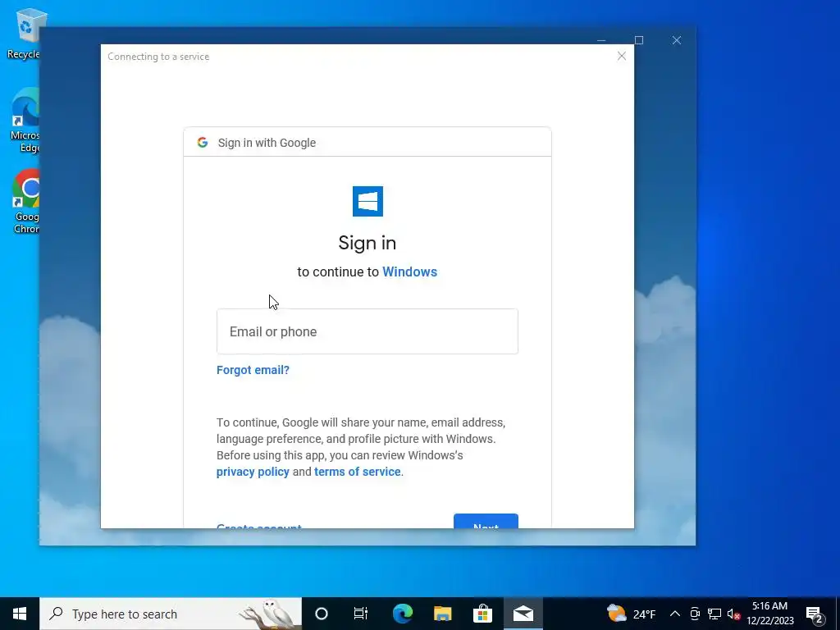
Task: Click the Meet Now tray icon
Action: pos(695,614)
